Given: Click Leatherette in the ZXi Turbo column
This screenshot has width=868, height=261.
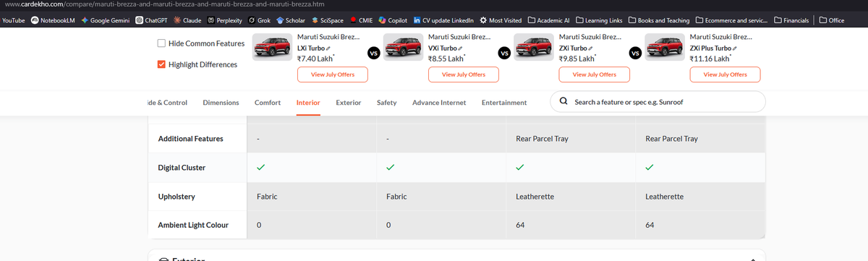Looking at the screenshot, I should pyautogui.click(x=535, y=197).
